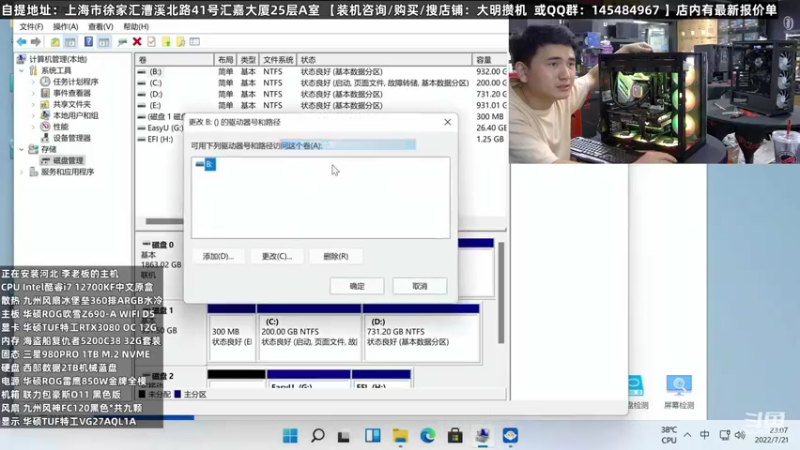Click the vertical scrollbar of disk pane
The width and height of the screenshot is (800, 450).
[x=501, y=292]
